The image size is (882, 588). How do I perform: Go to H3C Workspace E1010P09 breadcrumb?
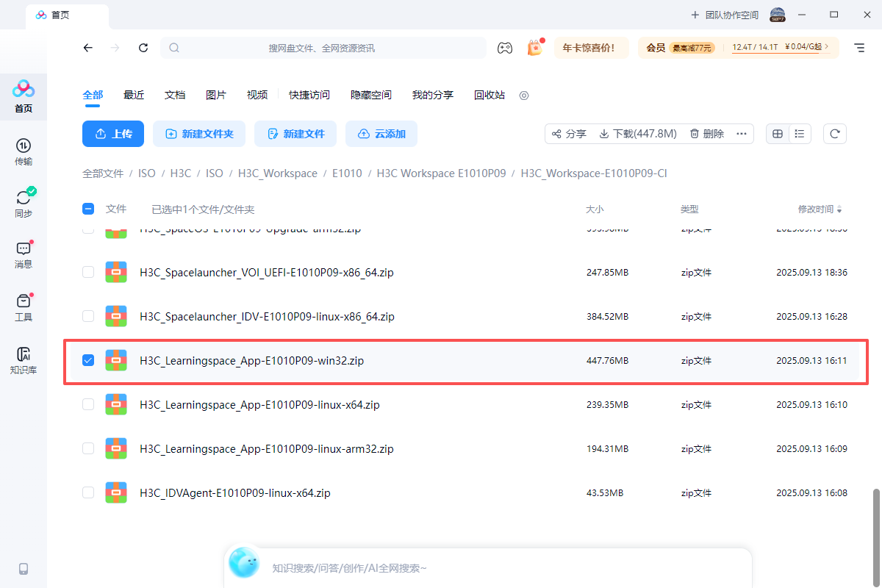tap(441, 173)
